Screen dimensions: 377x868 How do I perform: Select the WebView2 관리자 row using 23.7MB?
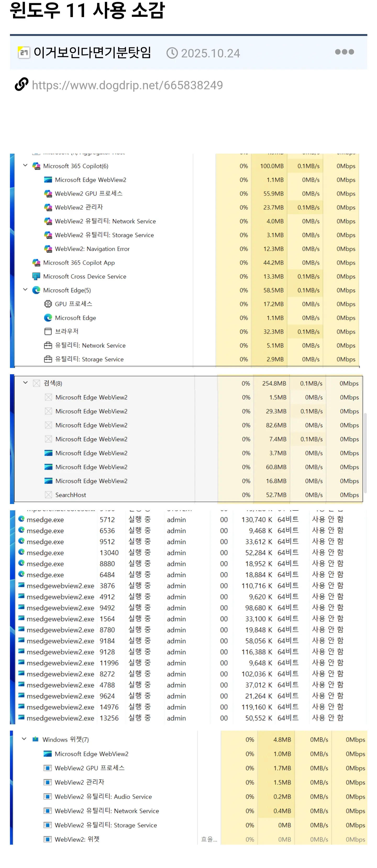click(x=187, y=208)
